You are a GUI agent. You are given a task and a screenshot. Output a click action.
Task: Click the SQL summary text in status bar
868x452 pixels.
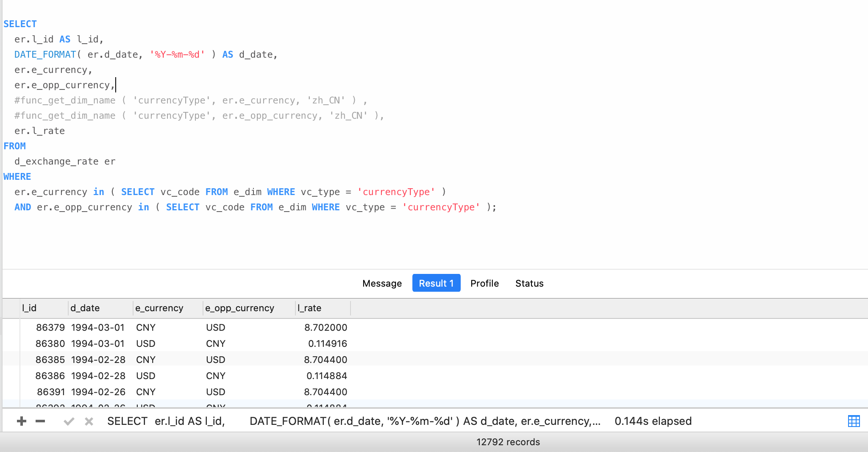pos(354,421)
